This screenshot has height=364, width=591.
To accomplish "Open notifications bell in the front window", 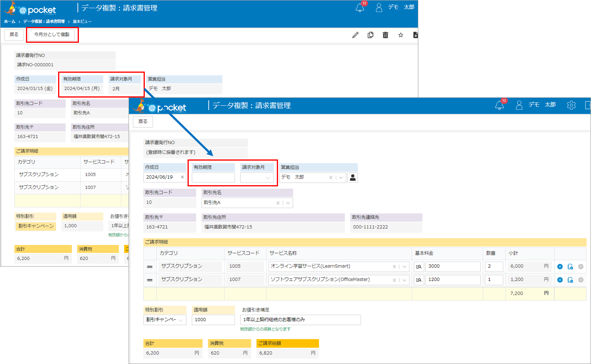I will point(500,105).
